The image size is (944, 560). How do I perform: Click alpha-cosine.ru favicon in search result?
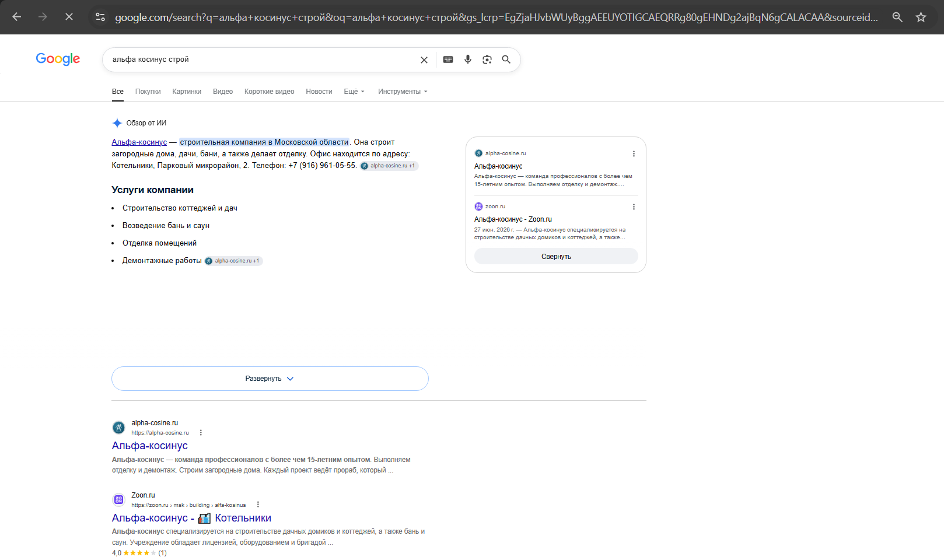click(x=118, y=428)
